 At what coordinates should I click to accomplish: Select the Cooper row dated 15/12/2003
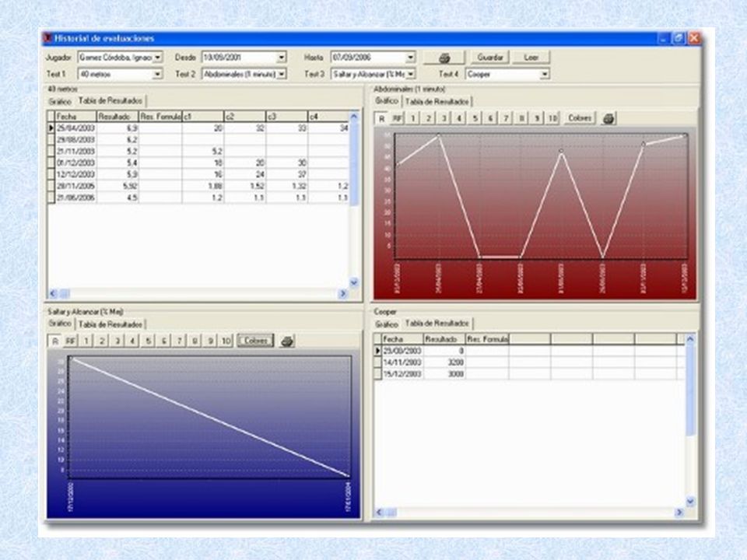coord(529,374)
